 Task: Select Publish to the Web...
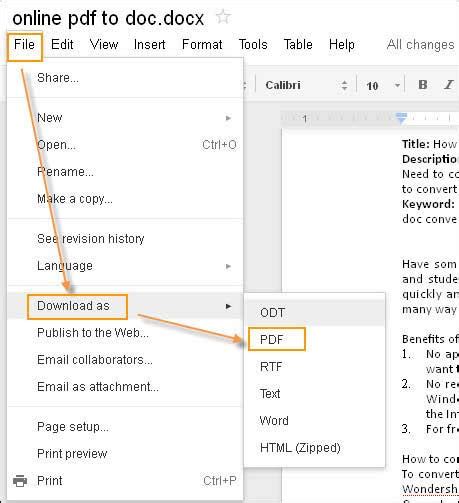coord(125,333)
